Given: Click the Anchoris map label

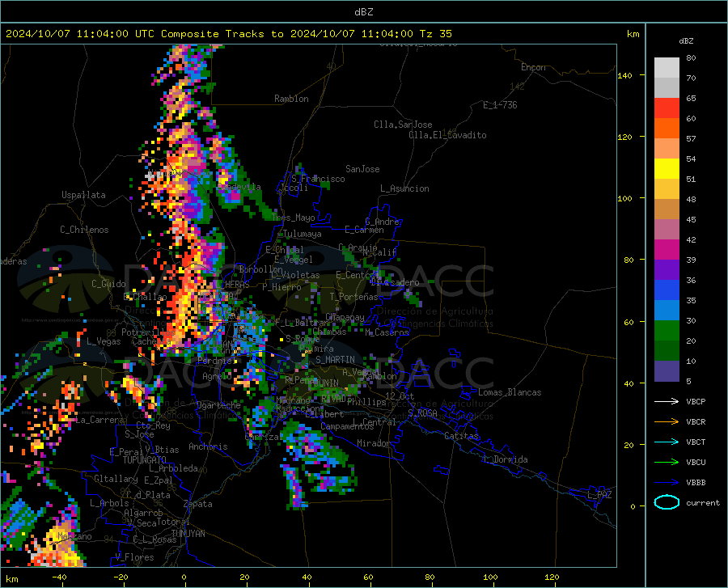Looking at the screenshot, I should point(208,446).
